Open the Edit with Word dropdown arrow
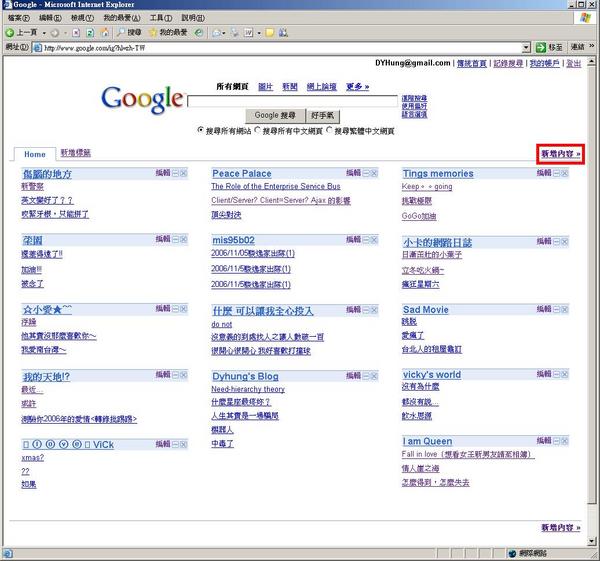This screenshot has width=600, height=561. pos(259,33)
